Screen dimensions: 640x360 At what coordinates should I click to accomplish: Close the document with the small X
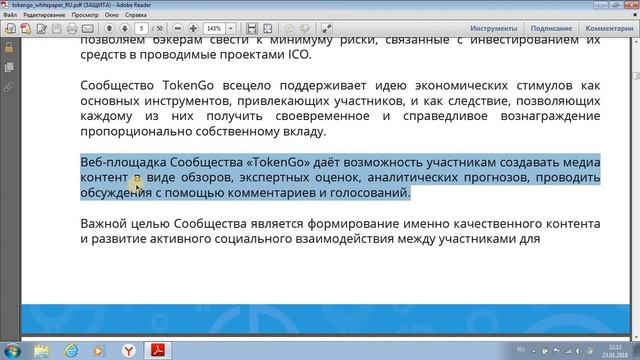635,15
